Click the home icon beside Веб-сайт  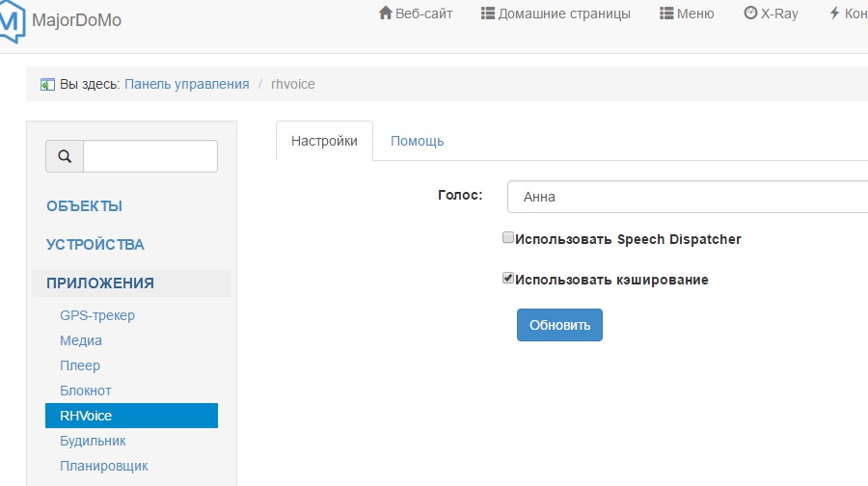click(386, 13)
